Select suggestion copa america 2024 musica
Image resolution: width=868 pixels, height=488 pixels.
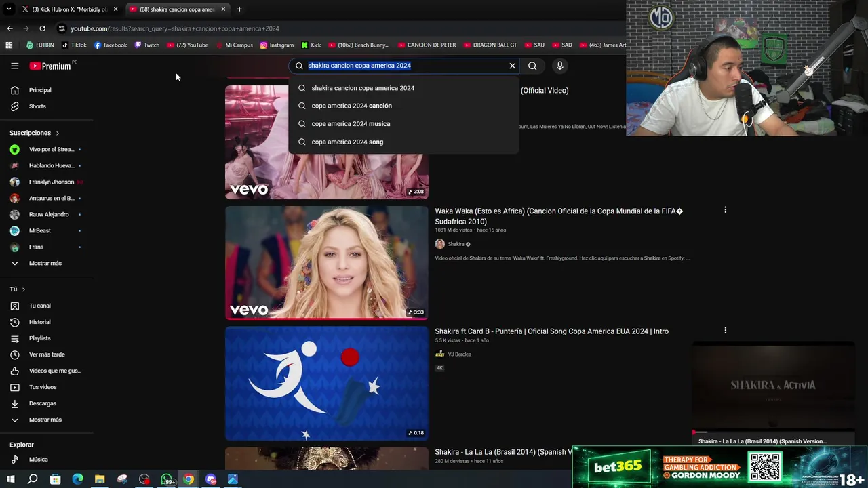[403, 123]
